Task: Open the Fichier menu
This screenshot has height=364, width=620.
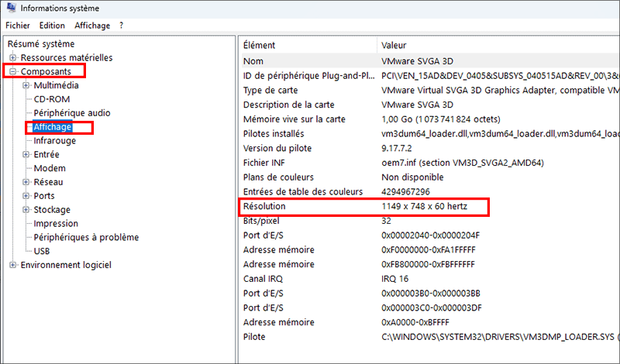Action: [18, 26]
